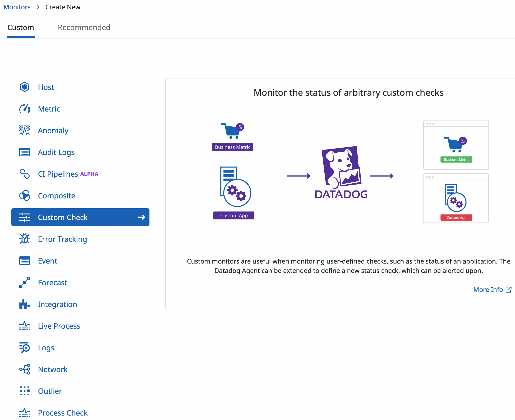Switch to the Recommended tab
Screen dimensions: 515x420
point(84,27)
